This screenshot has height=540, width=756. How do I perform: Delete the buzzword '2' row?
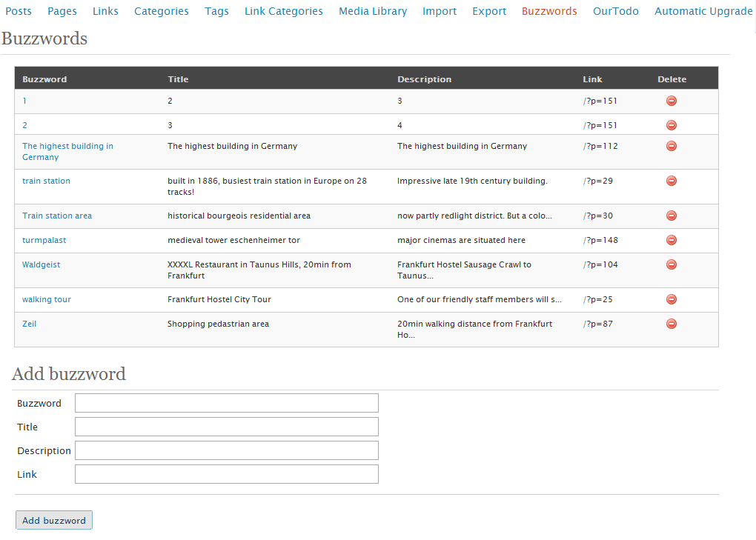coord(672,125)
